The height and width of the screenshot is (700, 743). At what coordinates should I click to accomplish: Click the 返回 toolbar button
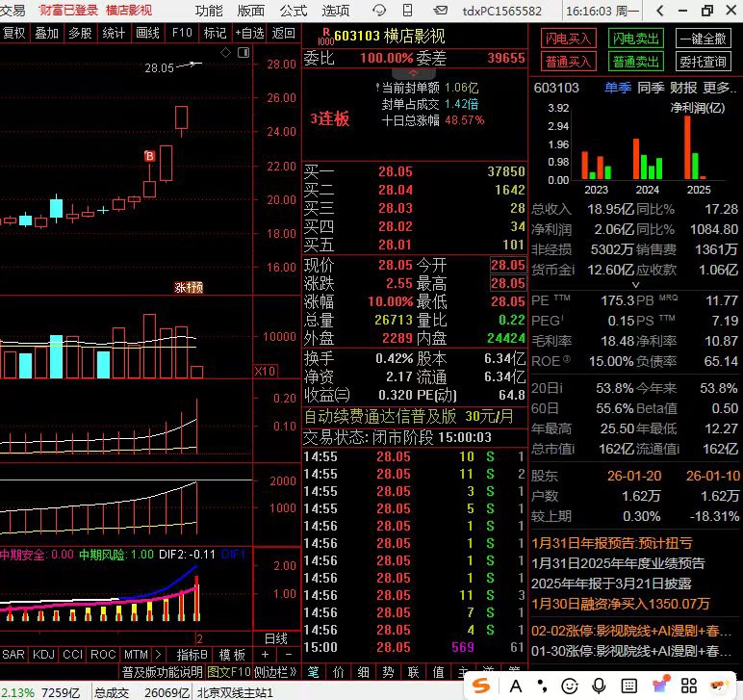pos(283,33)
